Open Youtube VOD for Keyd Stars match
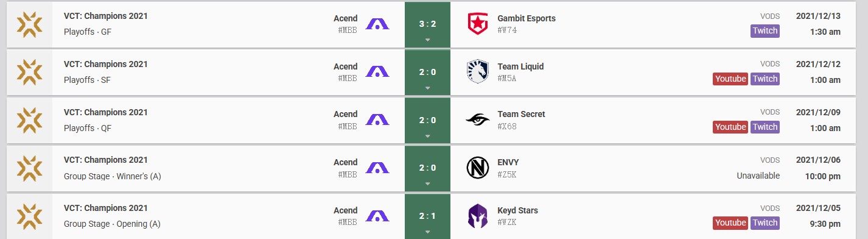 tap(730, 223)
